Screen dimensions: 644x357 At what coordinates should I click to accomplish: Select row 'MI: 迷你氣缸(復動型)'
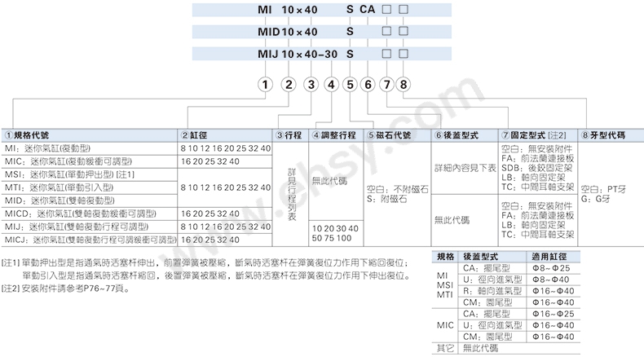[x=90, y=148]
